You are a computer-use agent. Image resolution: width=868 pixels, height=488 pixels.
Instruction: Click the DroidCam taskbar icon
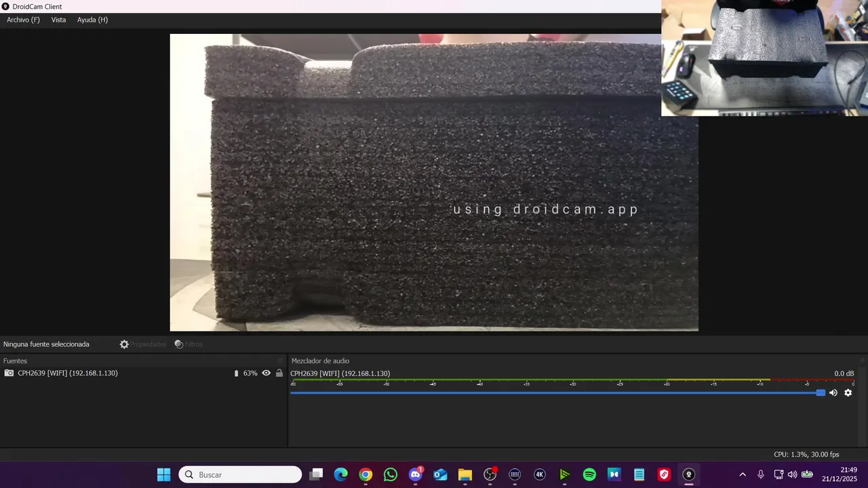click(689, 474)
